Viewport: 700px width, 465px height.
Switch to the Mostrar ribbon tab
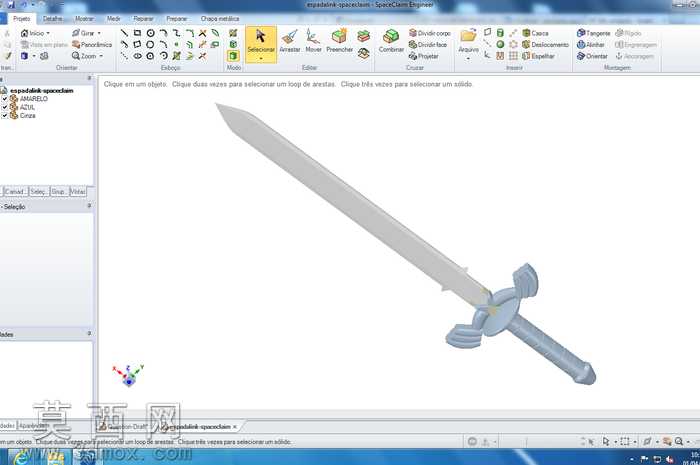[84, 19]
